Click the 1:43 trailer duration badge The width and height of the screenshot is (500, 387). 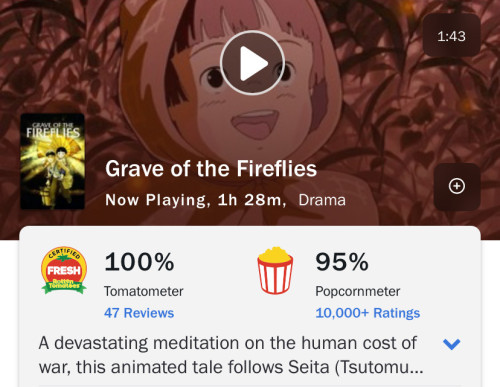click(452, 35)
